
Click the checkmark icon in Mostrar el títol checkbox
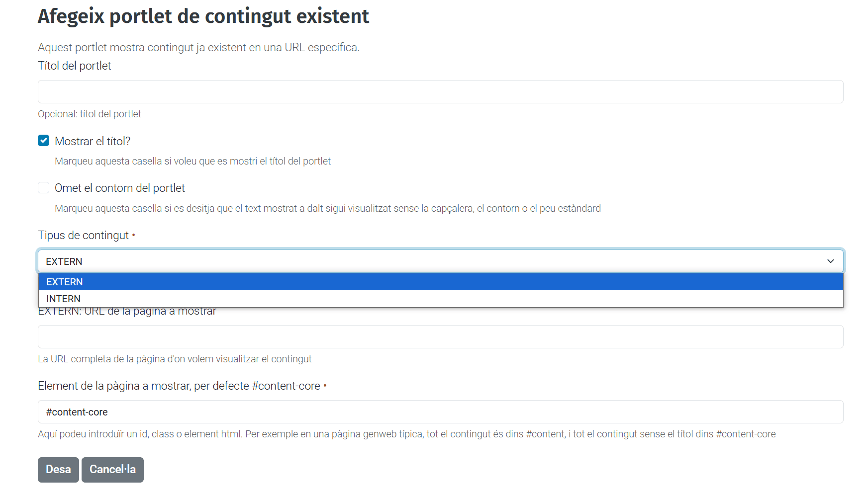click(44, 141)
